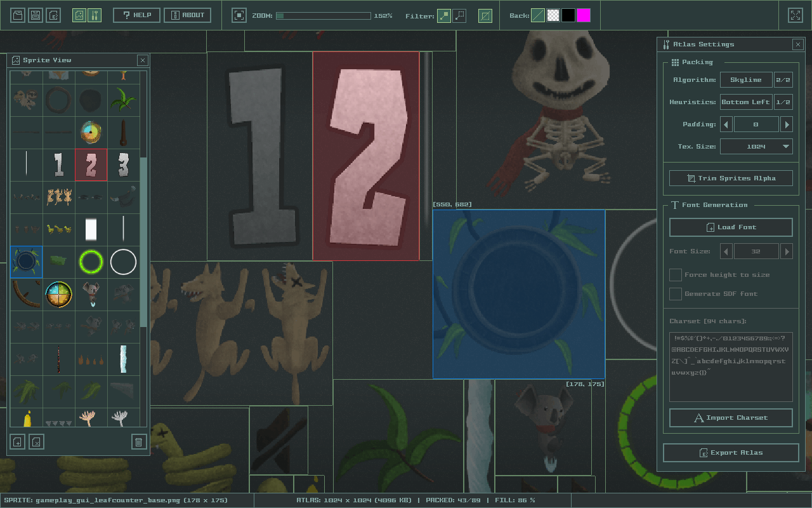
Task: Toggle the Atlas Settings panel button in the toolbar
Action: click(x=95, y=15)
